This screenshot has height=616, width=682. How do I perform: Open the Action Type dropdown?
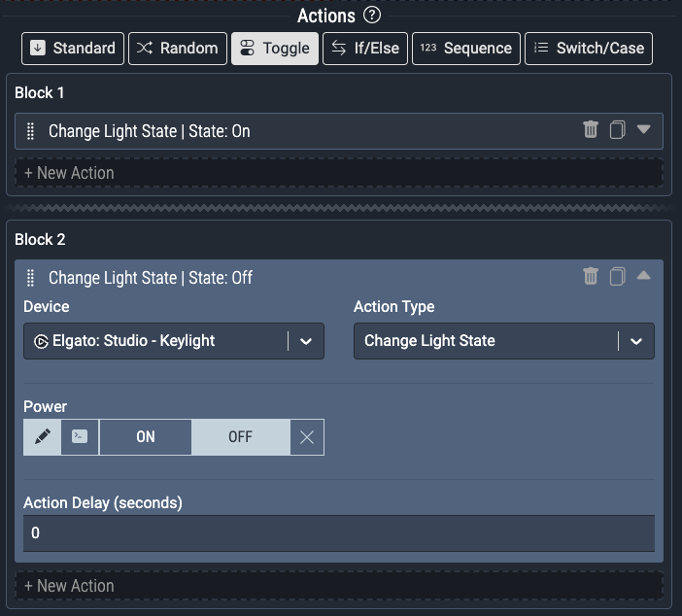click(635, 341)
